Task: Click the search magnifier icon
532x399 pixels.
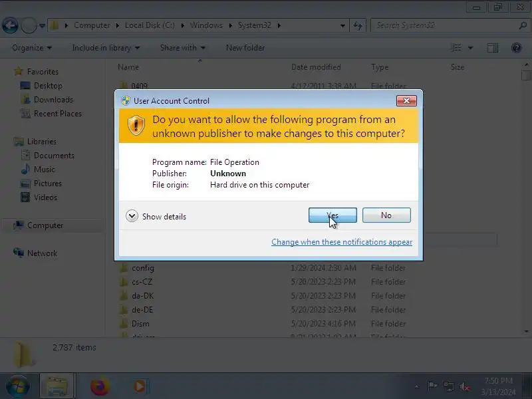Action: (523, 25)
